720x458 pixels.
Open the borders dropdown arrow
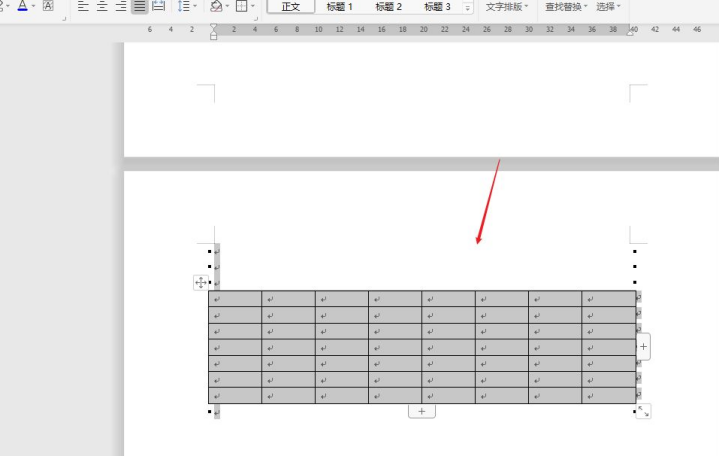click(x=253, y=6)
